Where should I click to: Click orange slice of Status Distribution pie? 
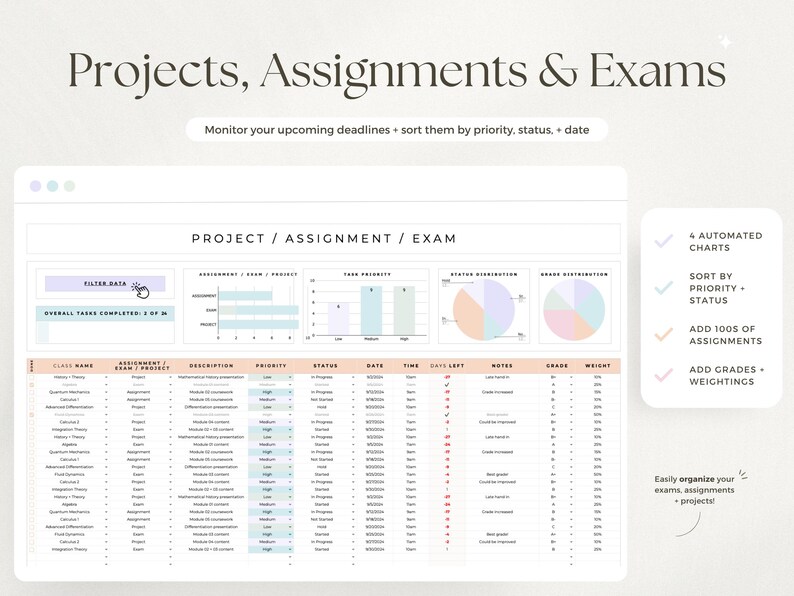(468, 315)
